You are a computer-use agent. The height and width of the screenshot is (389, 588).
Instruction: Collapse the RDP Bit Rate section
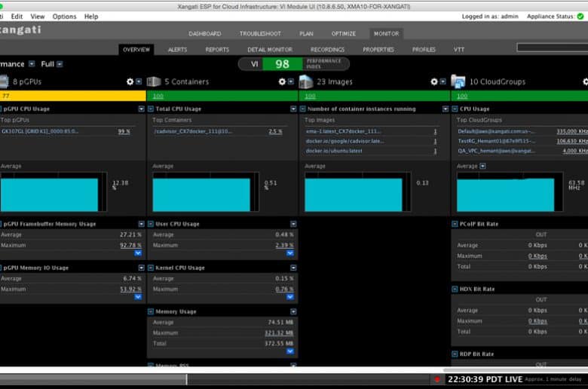coord(455,354)
